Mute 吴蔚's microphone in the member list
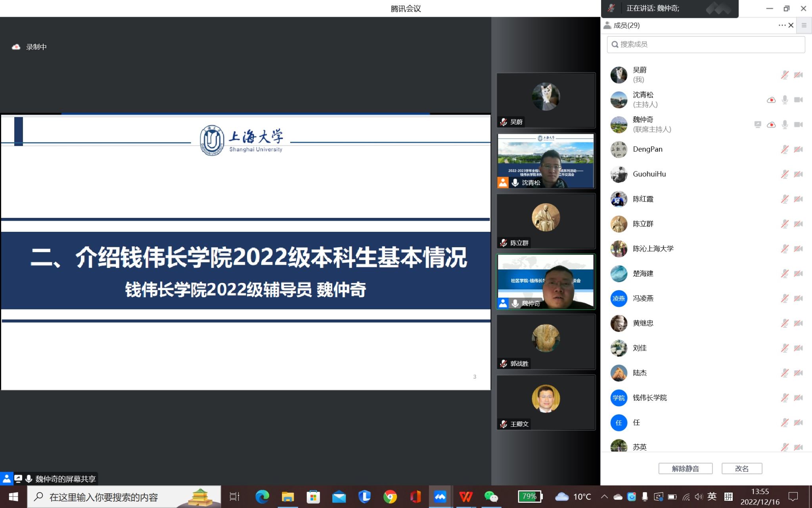Screen dimensions: 812x508 (x=784, y=75)
